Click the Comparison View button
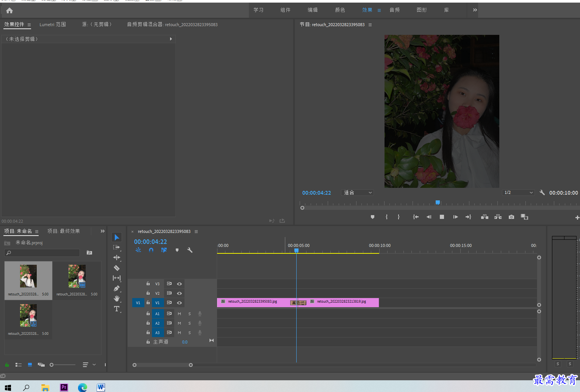Viewport: 580px width, 392px height. (524, 217)
